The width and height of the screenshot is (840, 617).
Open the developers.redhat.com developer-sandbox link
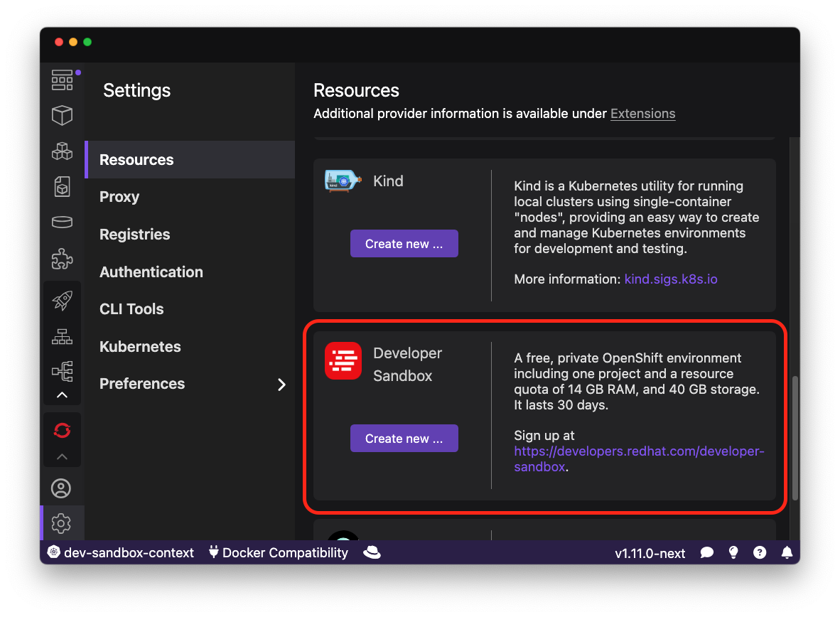[x=639, y=459]
